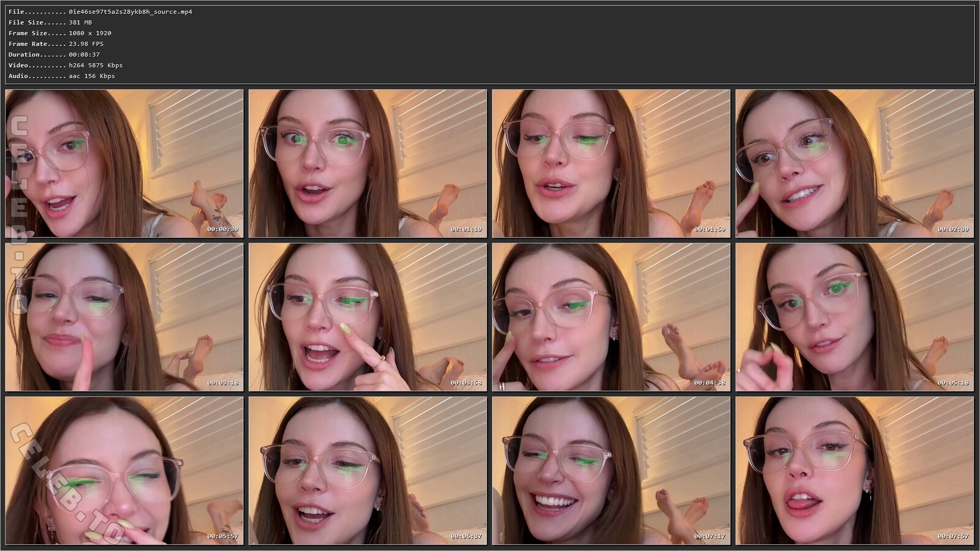Pick the frame captured at 00:02:39
The width and height of the screenshot is (980, 551).
[854, 163]
